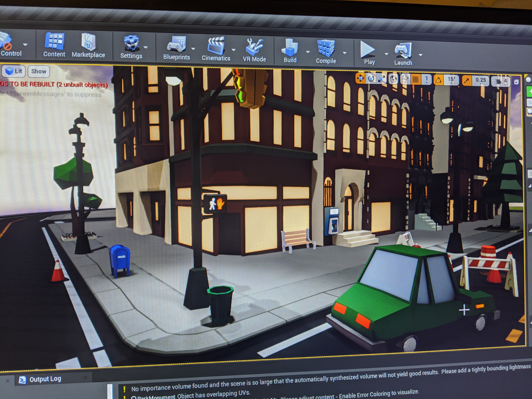The height and width of the screenshot is (399, 532).
Task: Expand the Settings dropdown arrow
Action: tap(146, 47)
